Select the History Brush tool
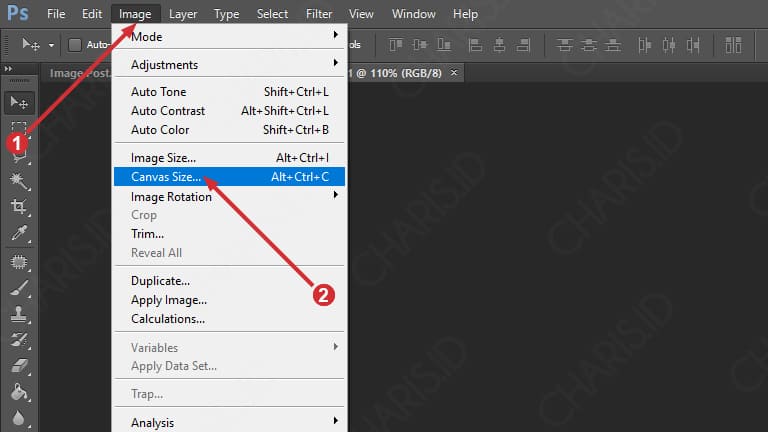 [x=19, y=340]
